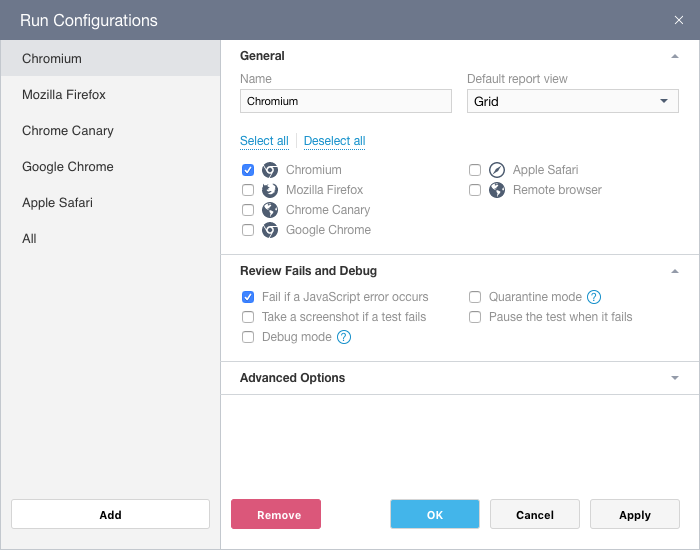Enable Take a screenshot if a test fails
The image size is (700, 550).
point(248,317)
